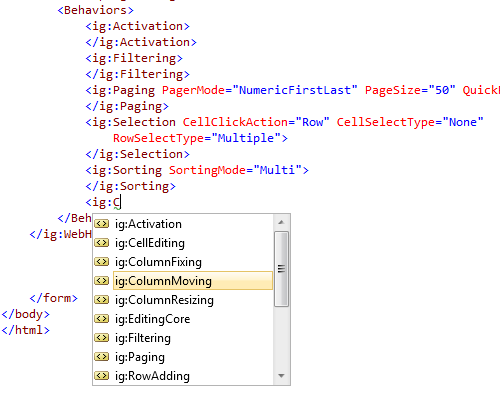The height and width of the screenshot is (399, 500).
Task: Click the IntelliSense scrollbar thumb
Action: (x=281, y=269)
